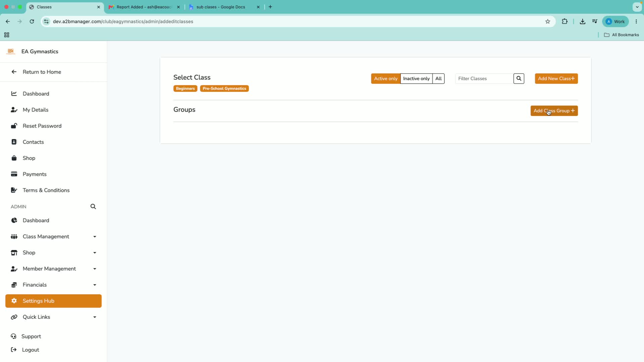
Task: Click the Contacts address book icon
Action: coord(14,142)
